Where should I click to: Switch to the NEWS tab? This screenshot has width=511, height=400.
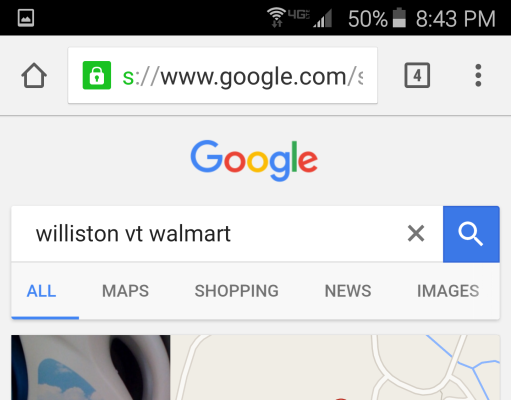point(348,291)
